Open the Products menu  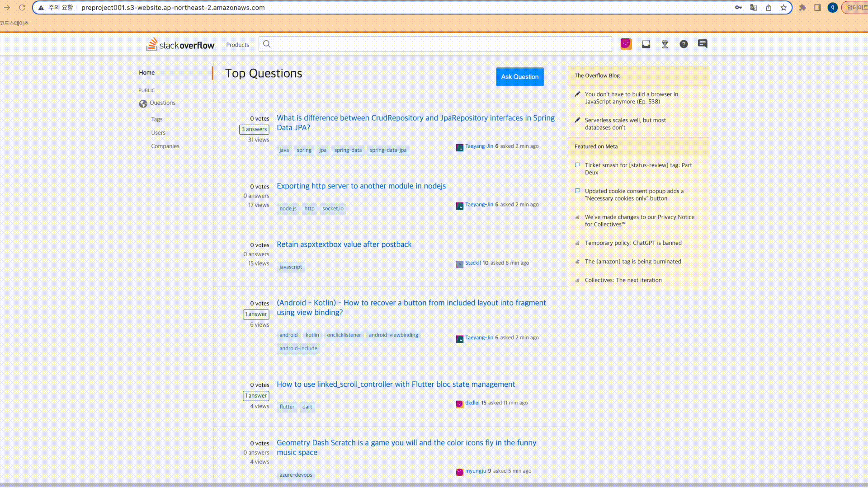(x=237, y=45)
